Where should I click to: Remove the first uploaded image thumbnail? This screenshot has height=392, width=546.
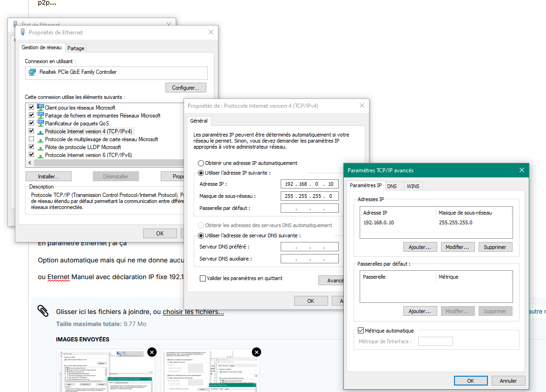pos(152,352)
